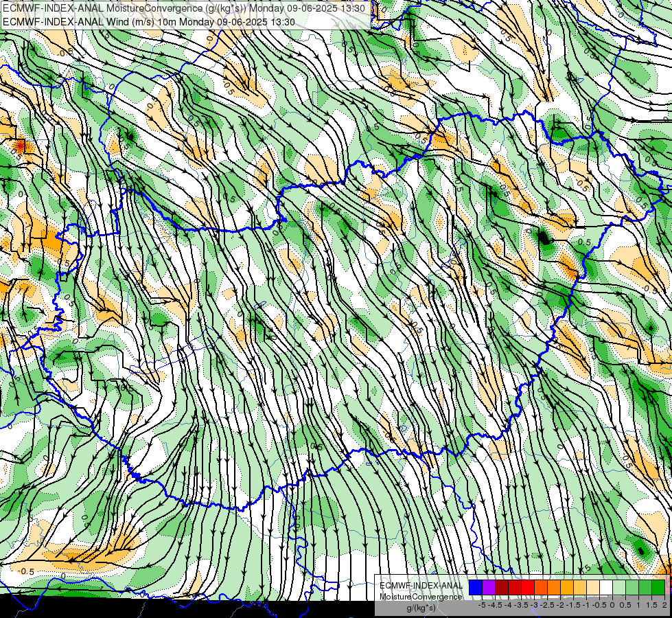Click the 'MoistureConvergence' label in the legend
This screenshot has width=672, height=618.
coord(421,597)
